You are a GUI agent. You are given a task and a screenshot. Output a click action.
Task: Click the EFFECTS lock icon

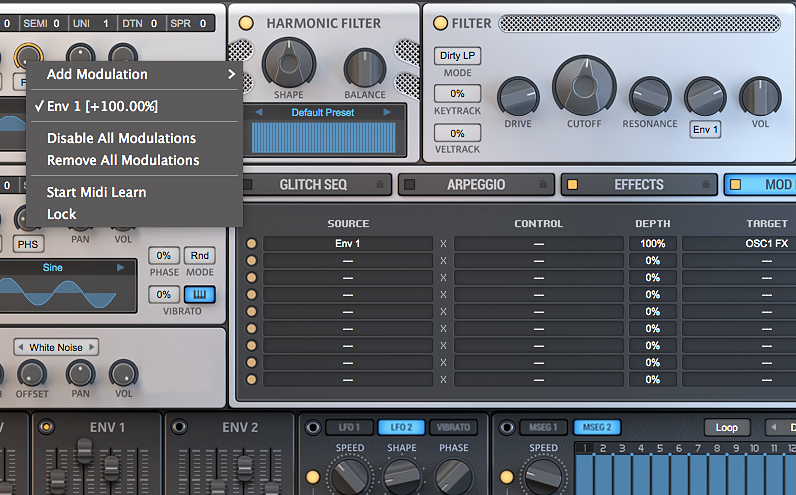[x=706, y=184]
